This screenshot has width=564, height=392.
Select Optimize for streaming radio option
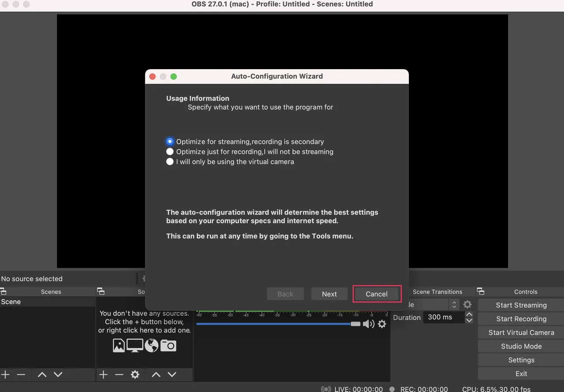pyautogui.click(x=170, y=141)
